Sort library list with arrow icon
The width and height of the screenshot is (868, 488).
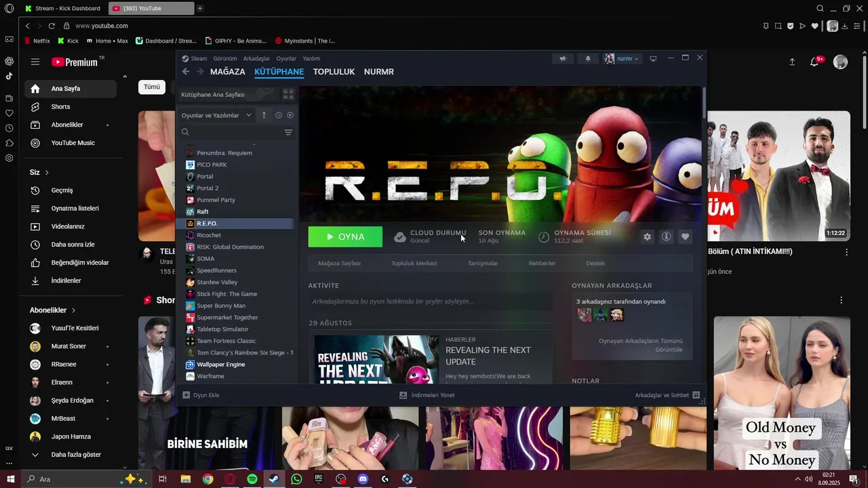(x=264, y=115)
